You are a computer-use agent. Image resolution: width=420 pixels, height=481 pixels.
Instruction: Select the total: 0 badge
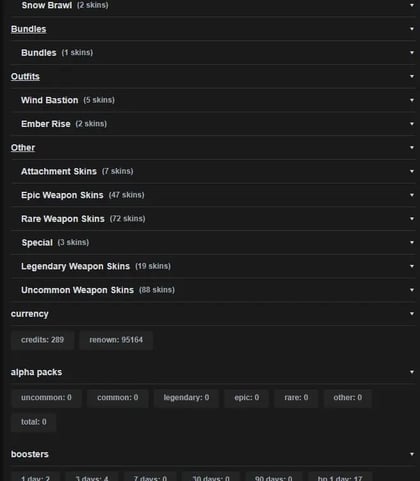click(34, 422)
